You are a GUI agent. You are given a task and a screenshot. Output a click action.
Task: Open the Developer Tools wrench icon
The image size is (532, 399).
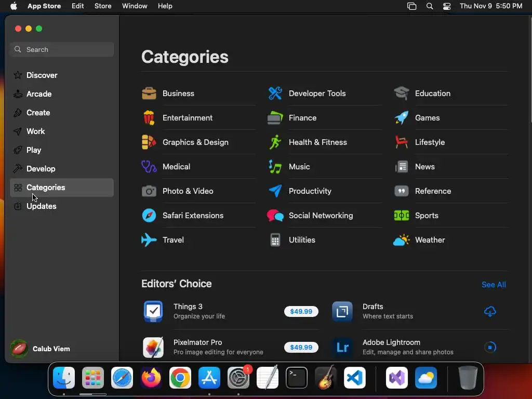tap(275, 94)
